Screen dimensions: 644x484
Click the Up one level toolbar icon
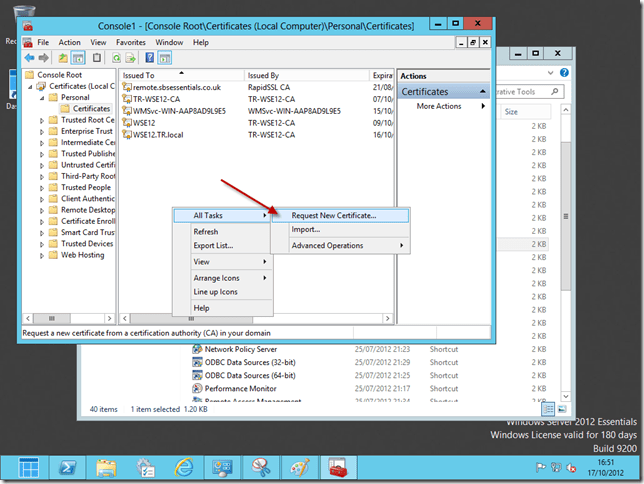(x=63, y=58)
